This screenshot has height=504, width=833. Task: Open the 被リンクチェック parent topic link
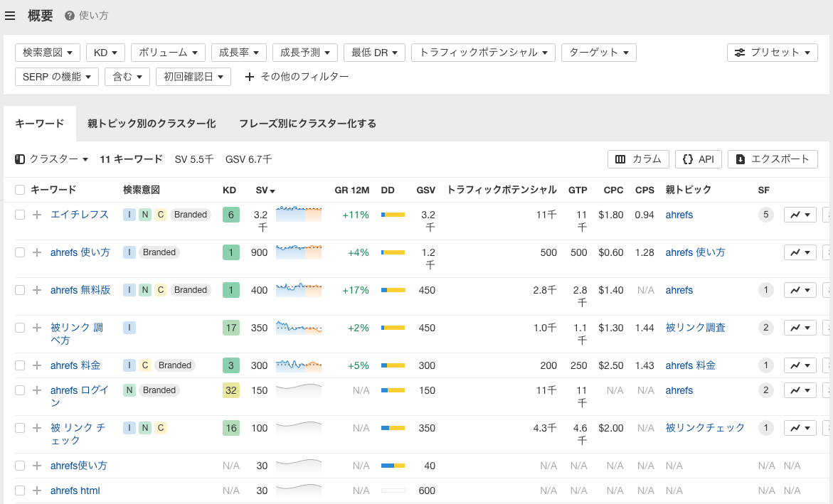click(x=704, y=427)
